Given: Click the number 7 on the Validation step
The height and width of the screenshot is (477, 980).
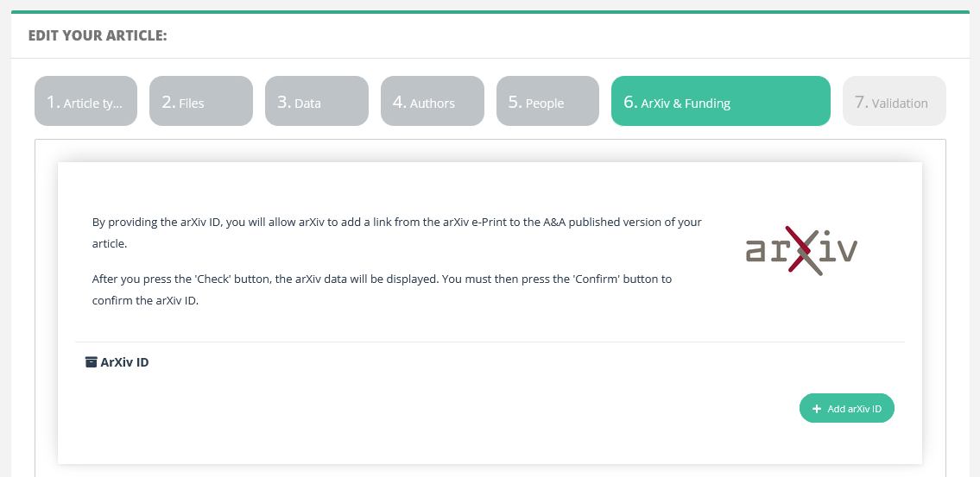Looking at the screenshot, I should tap(860, 102).
